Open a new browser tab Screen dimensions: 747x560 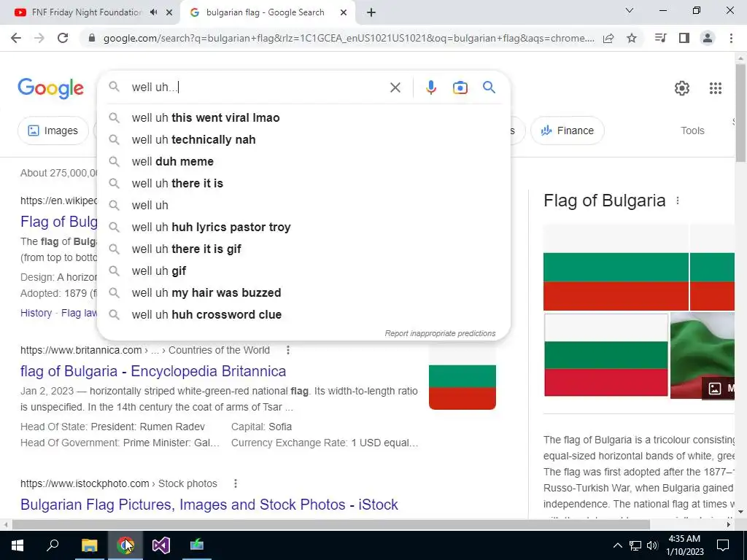(x=371, y=13)
